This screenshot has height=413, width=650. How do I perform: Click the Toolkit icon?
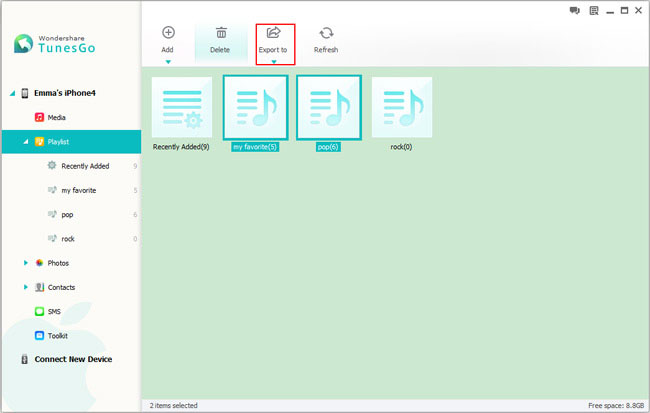pyautogui.click(x=39, y=335)
